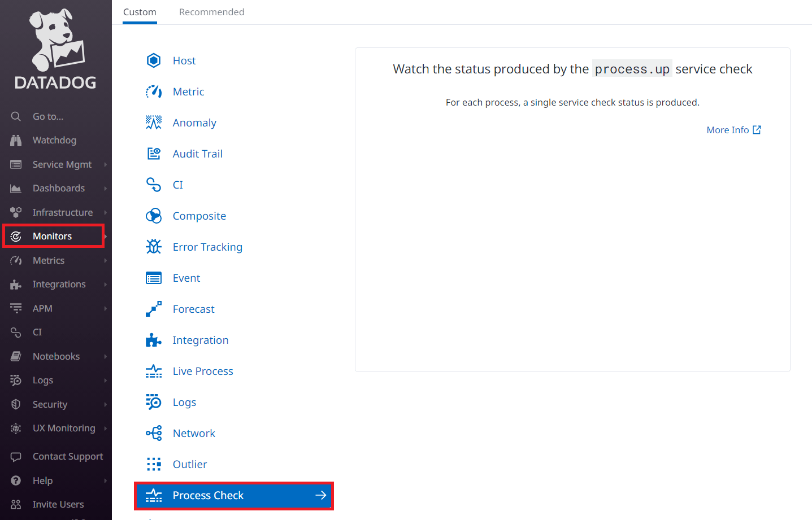Click the sidebar Logs icon
Viewport: 812px width, 520px height.
pos(16,380)
